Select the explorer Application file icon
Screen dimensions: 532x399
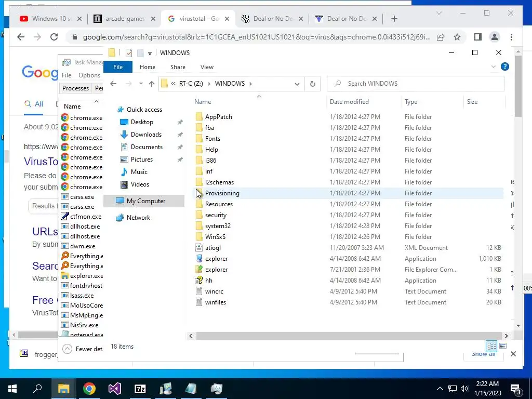tap(199, 259)
